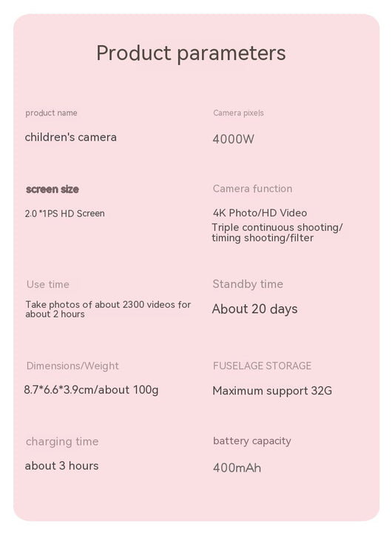Select the Standby time label
The image size is (392, 558).
248,284
